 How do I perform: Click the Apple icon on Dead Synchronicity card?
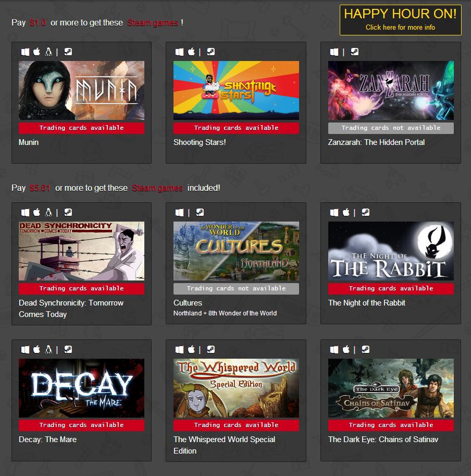[36, 212]
